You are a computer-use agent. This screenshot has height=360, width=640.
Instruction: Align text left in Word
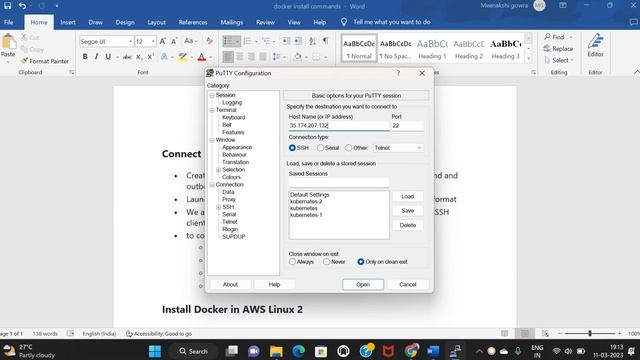pyautogui.click(x=228, y=57)
